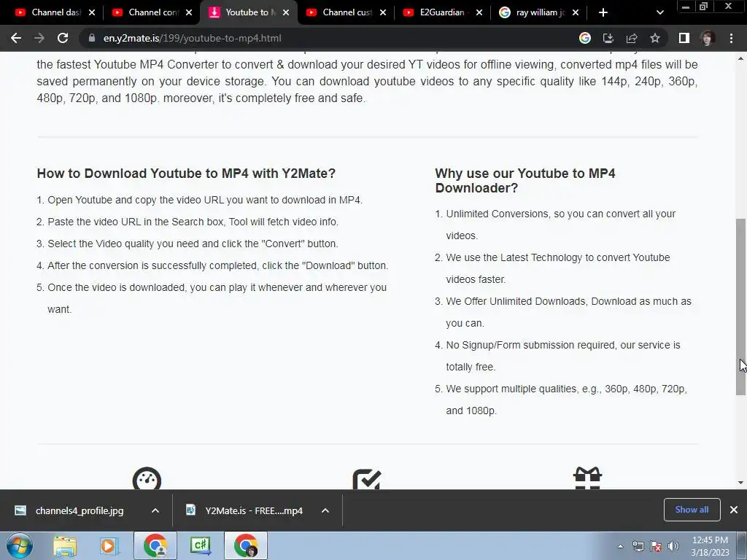
Task: Switch to the Channel dashboard tab
Action: tap(47, 12)
